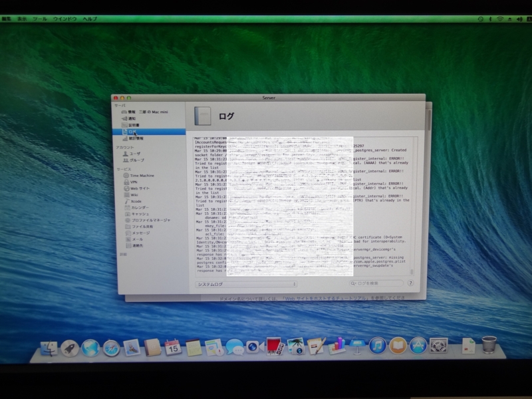Open the 表示 menu
Viewport: 532px width, 399px height.
[22, 19]
